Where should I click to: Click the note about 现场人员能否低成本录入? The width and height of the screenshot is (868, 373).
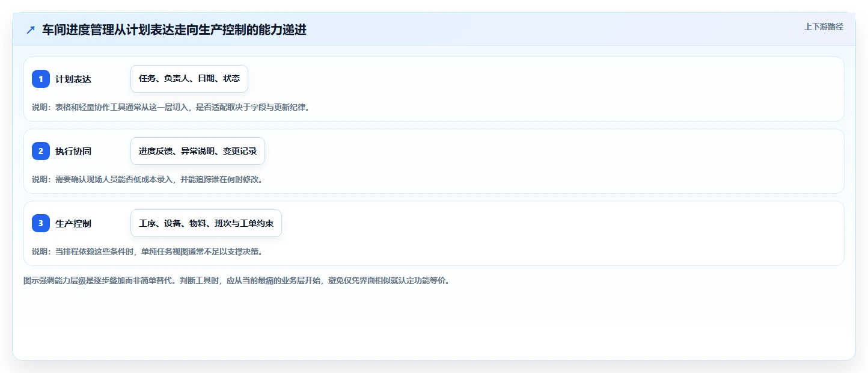pyautogui.click(x=147, y=179)
